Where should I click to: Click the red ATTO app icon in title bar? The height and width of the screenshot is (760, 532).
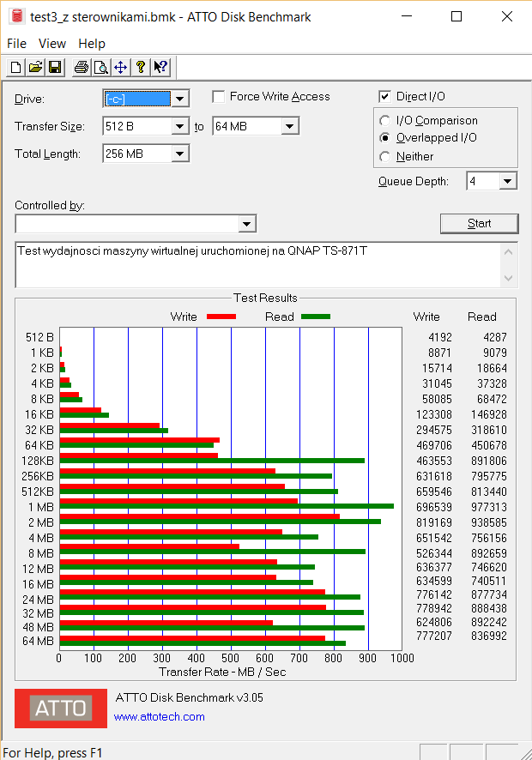pos(16,16)
